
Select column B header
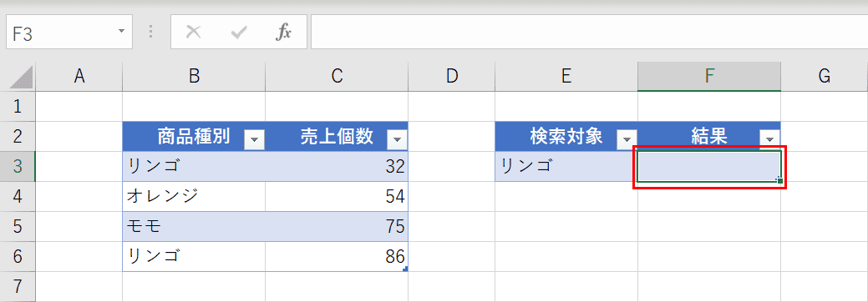click(194, 77)
